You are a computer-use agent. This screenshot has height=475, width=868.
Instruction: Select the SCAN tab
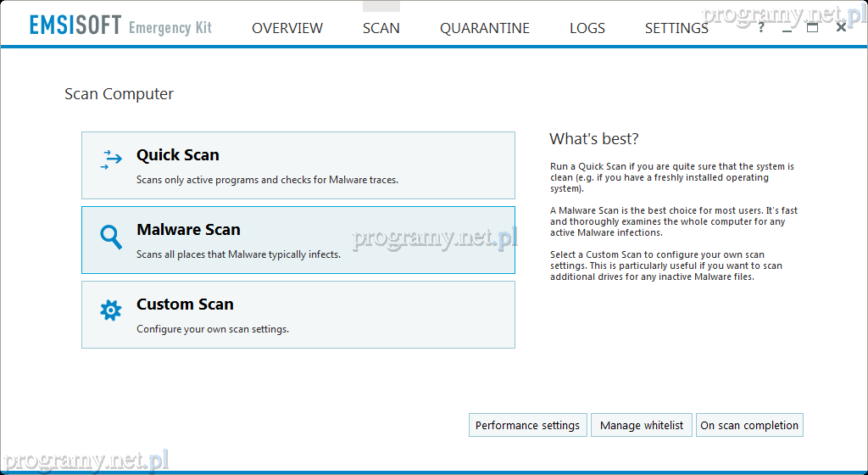[381, 28]
